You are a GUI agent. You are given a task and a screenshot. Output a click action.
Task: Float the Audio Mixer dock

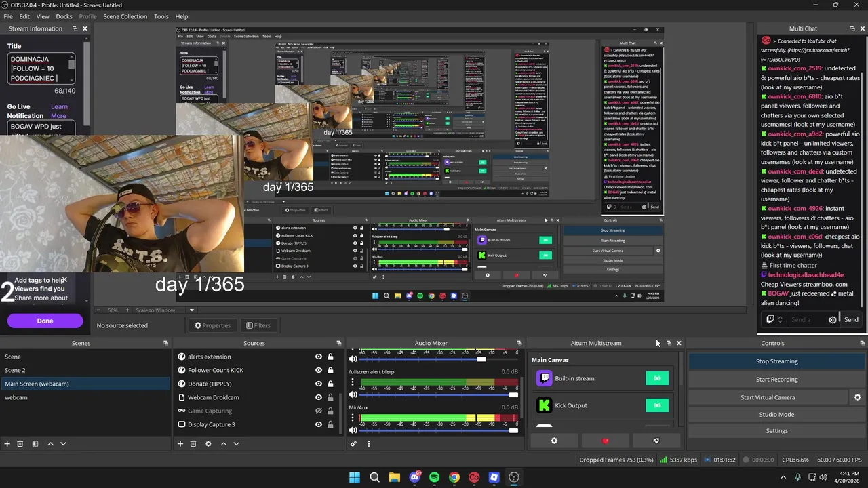519,343
